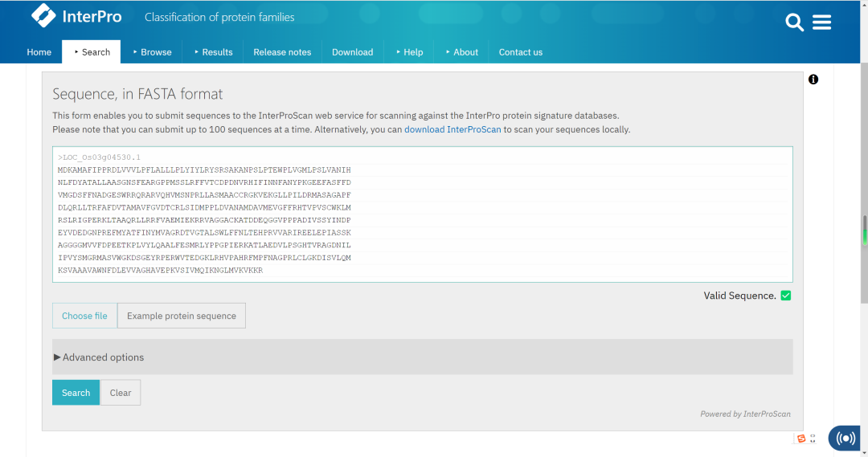Click the Clear button
Screen dimensions: 868x457
pyautogui.click(x=120, y=392)
